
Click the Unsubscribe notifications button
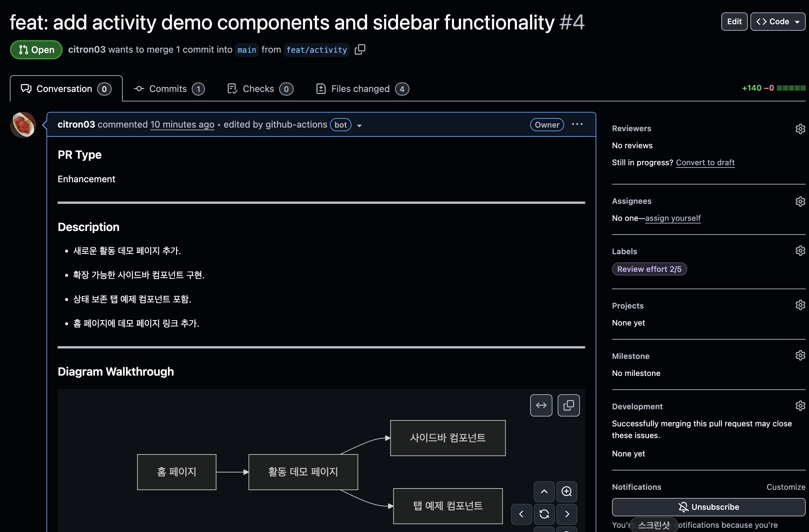(x=709, y=507)
